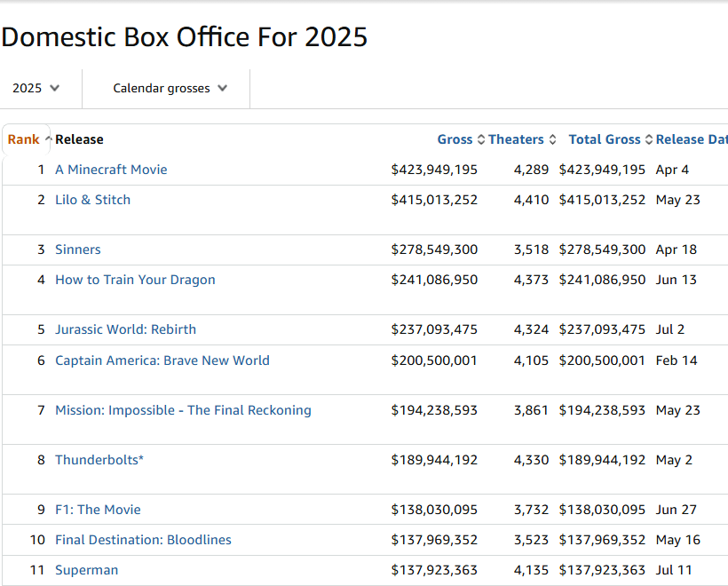Click Sinners release date Apr 18
The width and height of the screenshot is (728, 586).
(676, 249)
